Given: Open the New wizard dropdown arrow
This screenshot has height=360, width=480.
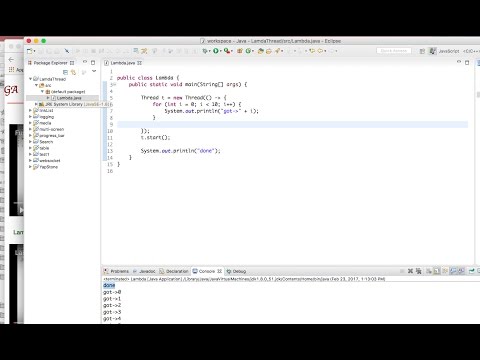Looking at the screenshot, I should click(34, 51).
